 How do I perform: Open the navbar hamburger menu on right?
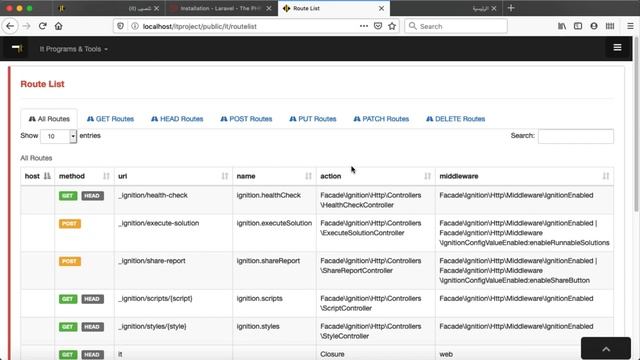617,47
